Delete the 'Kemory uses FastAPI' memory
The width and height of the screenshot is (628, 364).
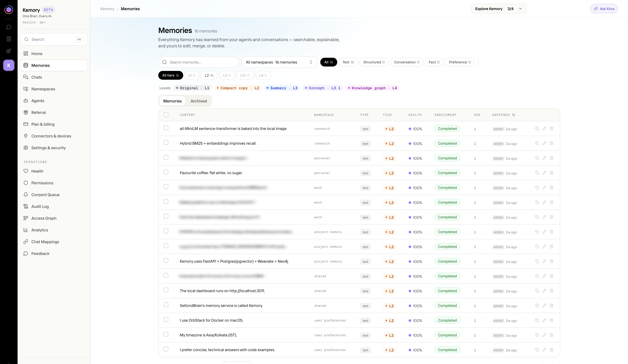[x=552, y=261]
